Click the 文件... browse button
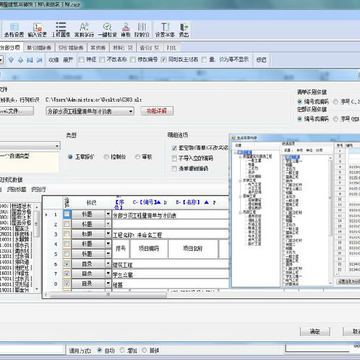This screenshot has height=360, width=360. pos(17,111)
